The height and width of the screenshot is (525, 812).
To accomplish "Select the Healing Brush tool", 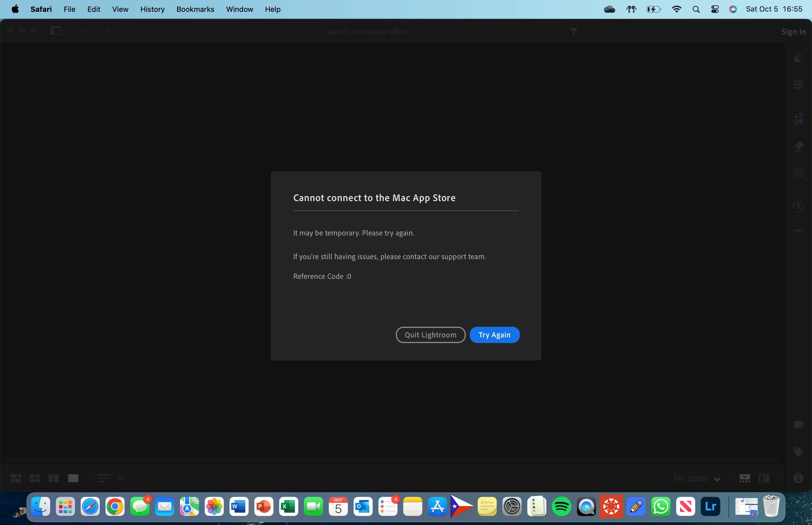I will [x=798, y=146].
